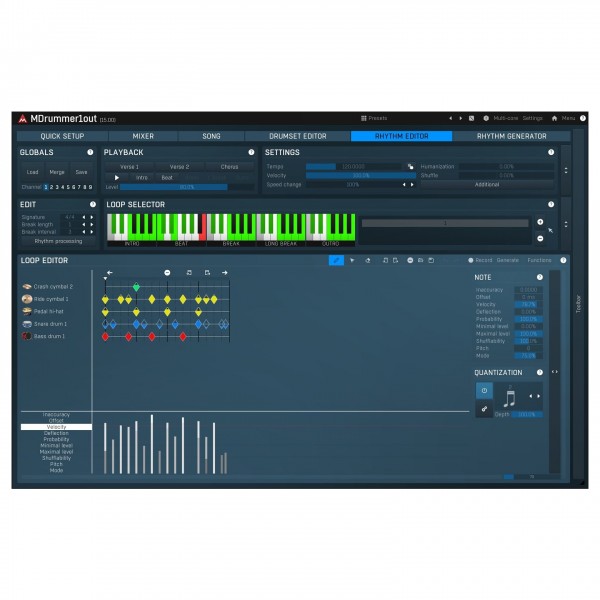Click the Additional button in Settings
Image resolution: width=600 pixels, height=600 pixels.
[x=487, y=184]
